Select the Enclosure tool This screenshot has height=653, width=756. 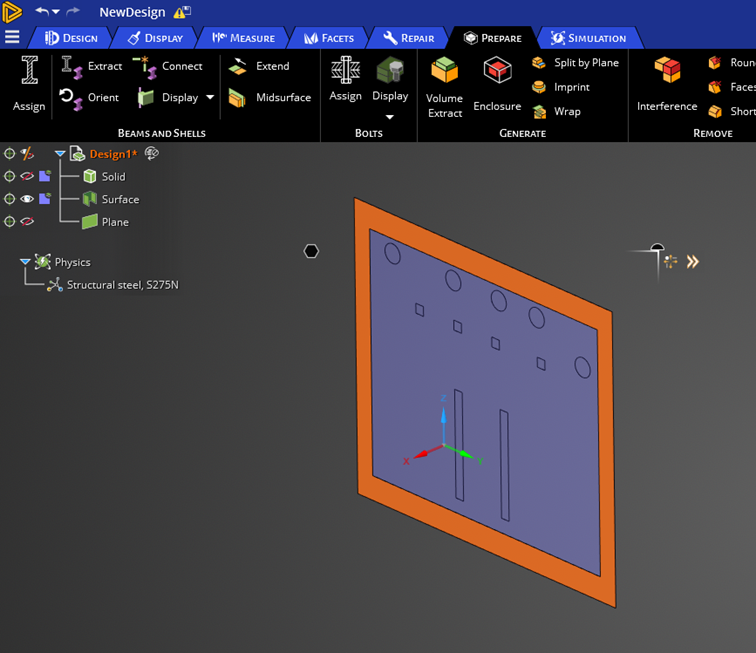(x=497, y=84)
